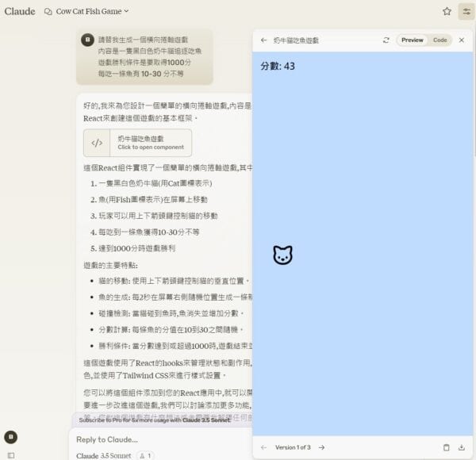The image size is (476, 460).
Task: Open chat controls settings icon
Action: point(466,11)
